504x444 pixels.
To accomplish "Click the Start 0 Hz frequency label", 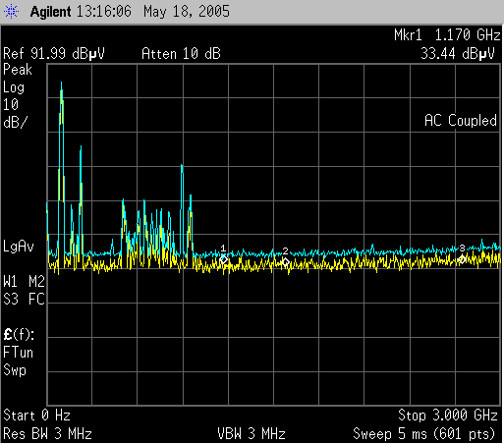I will 36,416.
